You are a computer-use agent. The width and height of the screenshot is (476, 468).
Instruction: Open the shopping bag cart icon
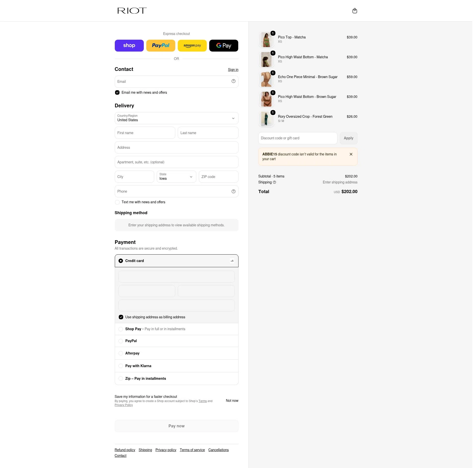355,11
